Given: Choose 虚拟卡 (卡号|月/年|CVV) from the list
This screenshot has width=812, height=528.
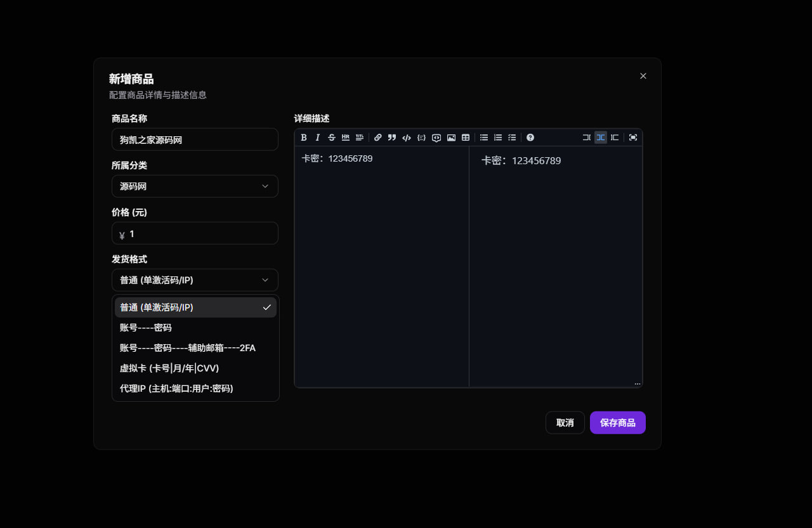Looking at the screenshot, I should 169,368.
